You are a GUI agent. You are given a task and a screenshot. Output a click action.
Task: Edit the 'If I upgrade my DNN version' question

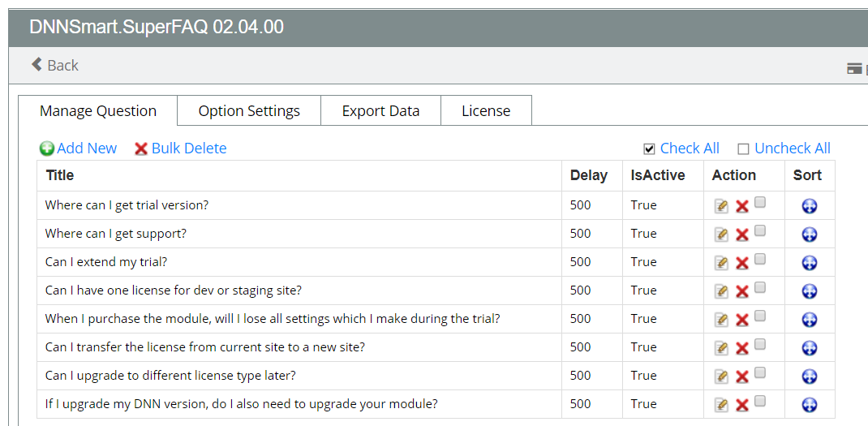(720, 405)
